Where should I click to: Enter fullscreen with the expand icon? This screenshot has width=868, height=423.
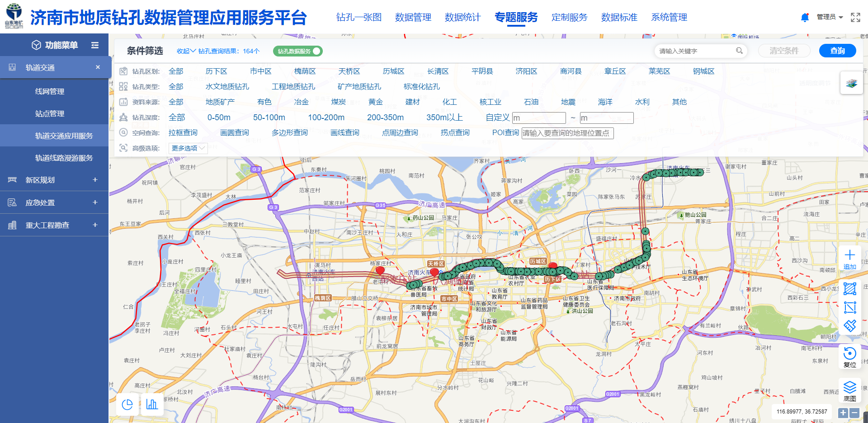[855, 17]
